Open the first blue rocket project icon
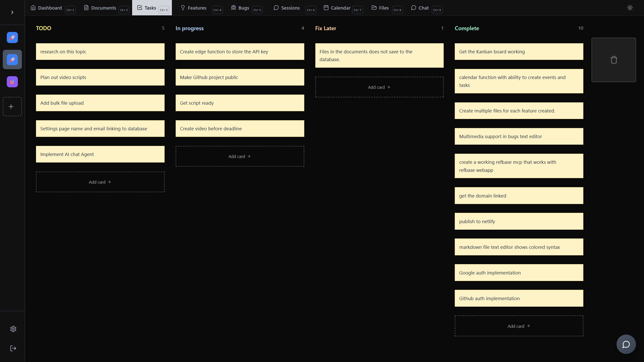 pos(12,37)
